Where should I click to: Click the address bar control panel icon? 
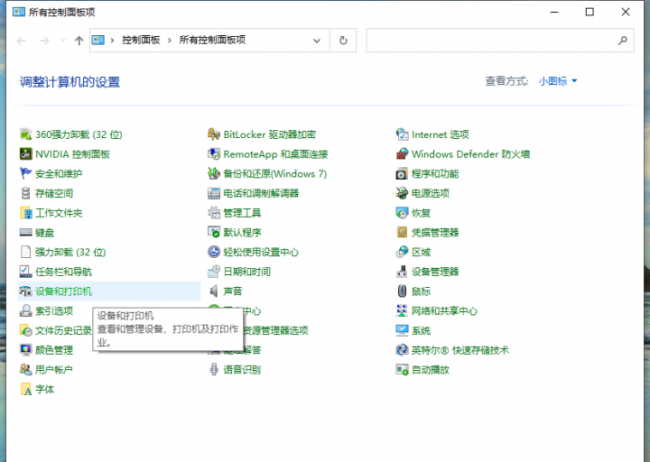click(98, 40)
